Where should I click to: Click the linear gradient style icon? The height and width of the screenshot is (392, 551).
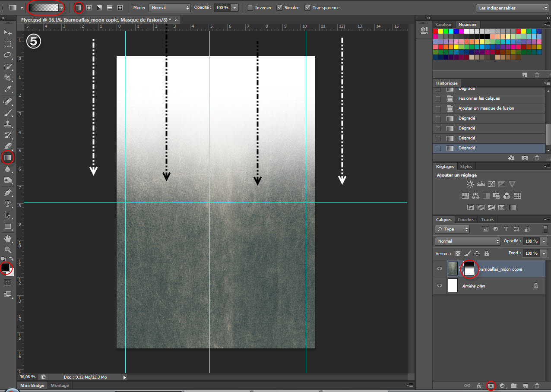point(79,8)
